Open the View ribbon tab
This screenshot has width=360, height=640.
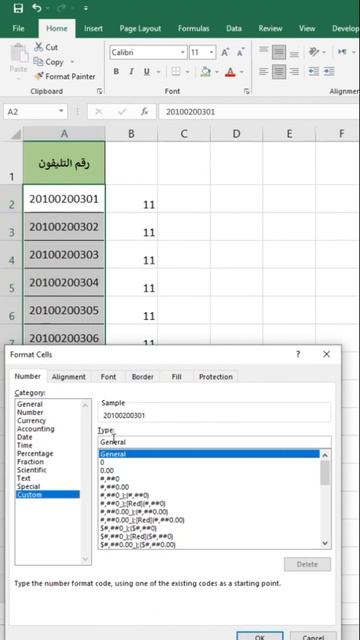pos(307,29)
